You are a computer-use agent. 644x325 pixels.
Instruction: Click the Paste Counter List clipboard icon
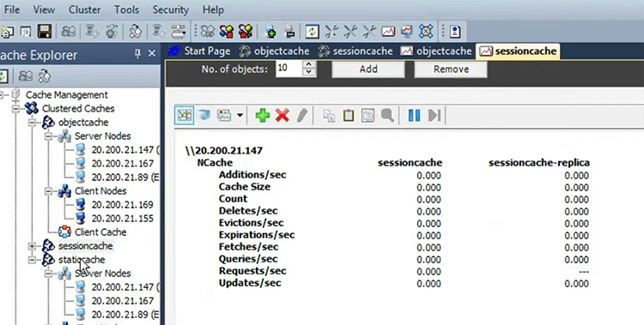pos(349,116)
